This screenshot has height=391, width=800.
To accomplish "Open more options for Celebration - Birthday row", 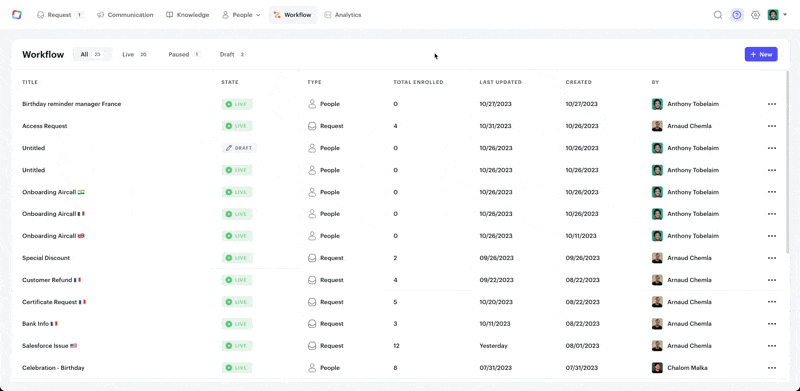I will pyautogui.click(x=771, y=368).
